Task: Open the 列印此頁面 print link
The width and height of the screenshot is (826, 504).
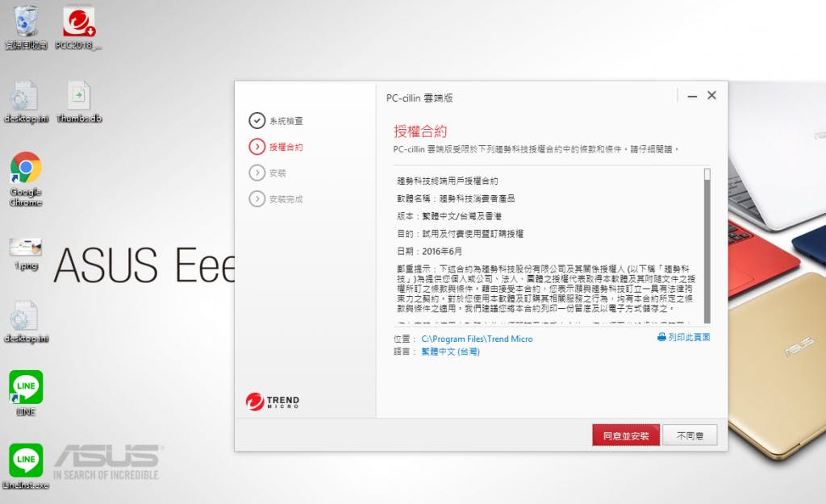Action: pyautogui.click(x=689, y=337)
